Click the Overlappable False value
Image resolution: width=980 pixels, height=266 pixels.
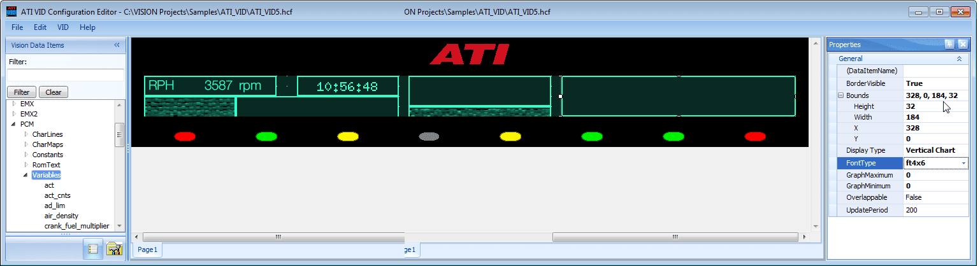(x=936, y=197)
